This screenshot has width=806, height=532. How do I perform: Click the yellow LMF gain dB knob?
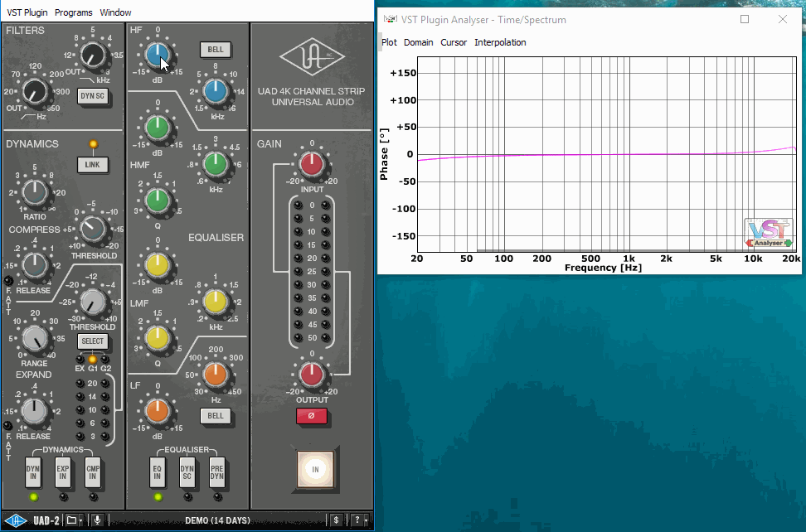click(x=158, y=265)
